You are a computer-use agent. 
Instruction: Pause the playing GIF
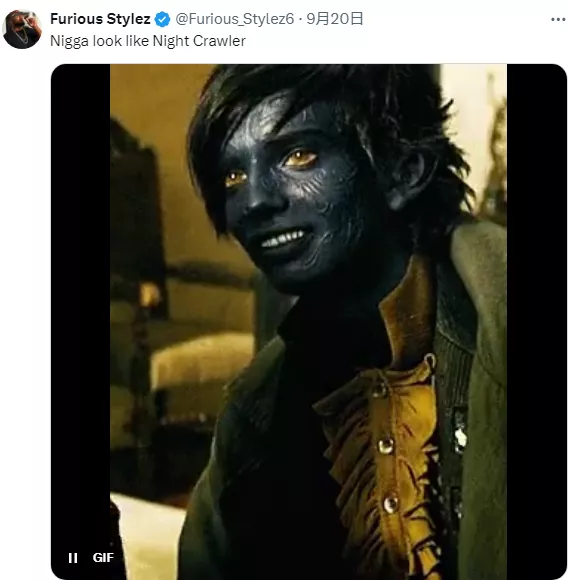click(73, 557)
